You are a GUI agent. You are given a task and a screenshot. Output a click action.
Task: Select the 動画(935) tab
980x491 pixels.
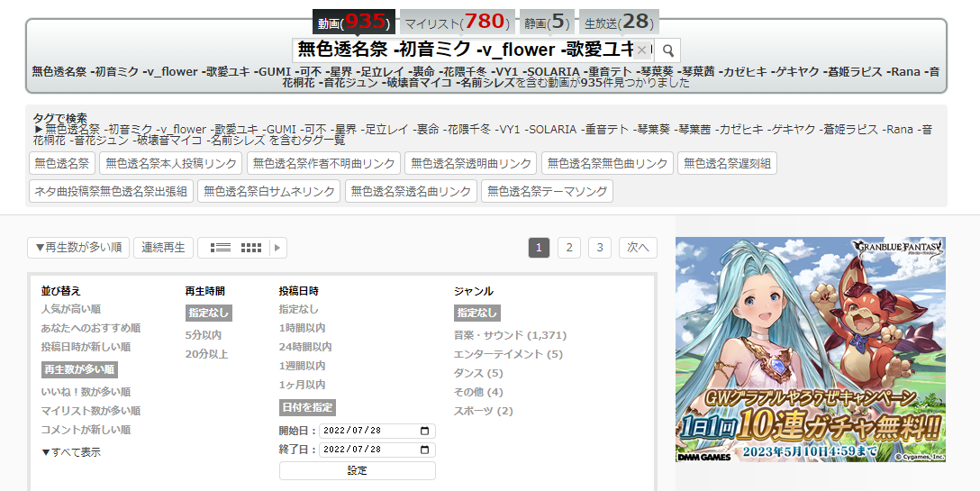tap(354, 23)
